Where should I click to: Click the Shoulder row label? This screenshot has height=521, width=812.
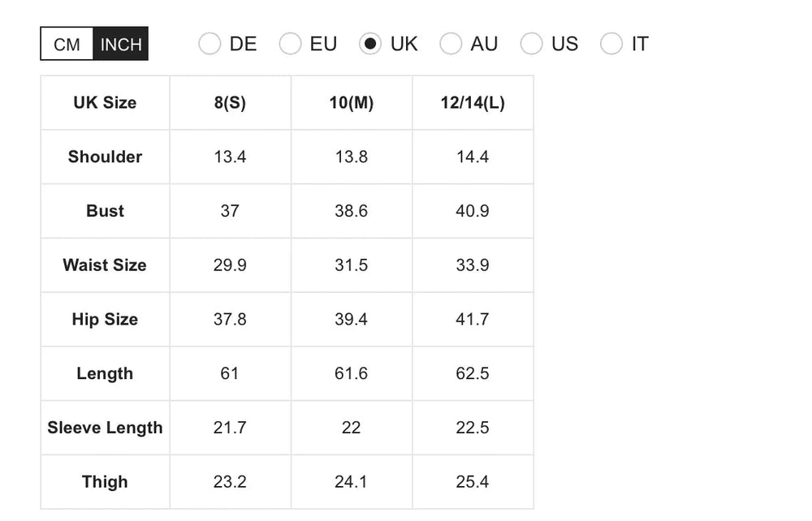pos(105,157)
